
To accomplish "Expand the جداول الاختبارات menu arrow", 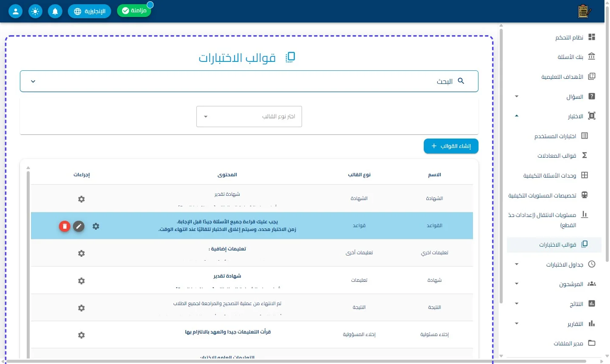I will pyautogui.click(x=517, y=264).
